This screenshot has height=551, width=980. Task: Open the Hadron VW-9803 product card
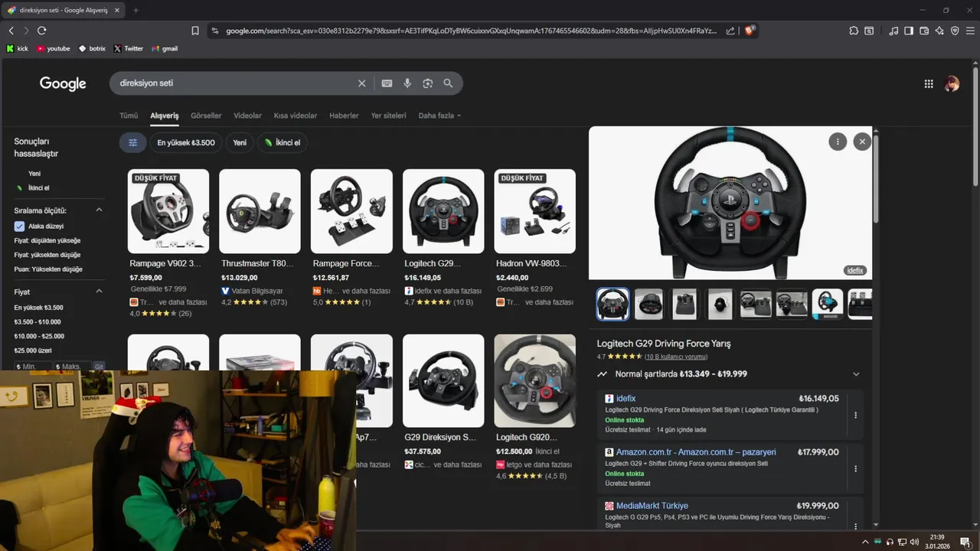(534, 237)
